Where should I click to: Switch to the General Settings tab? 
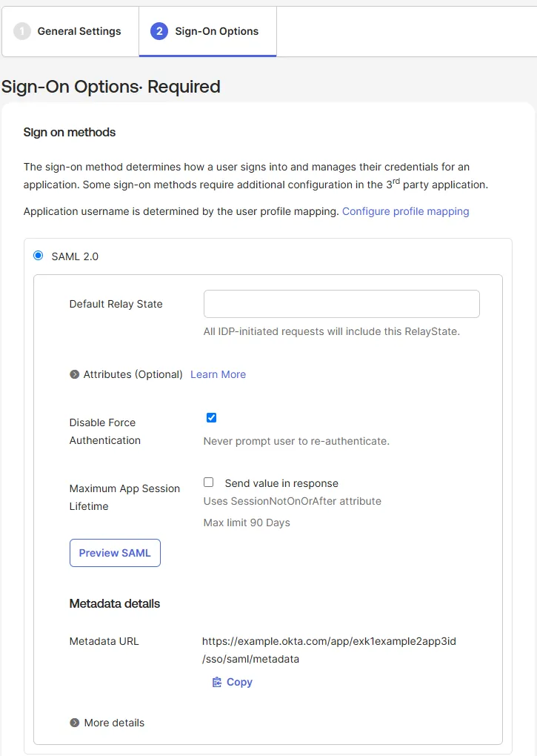(70, 31)
